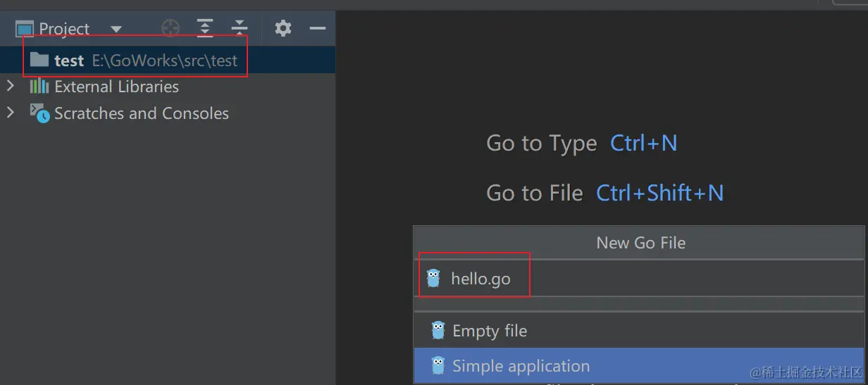
Task: Click the External Libraries bar-chart icon
Action: 39,87
